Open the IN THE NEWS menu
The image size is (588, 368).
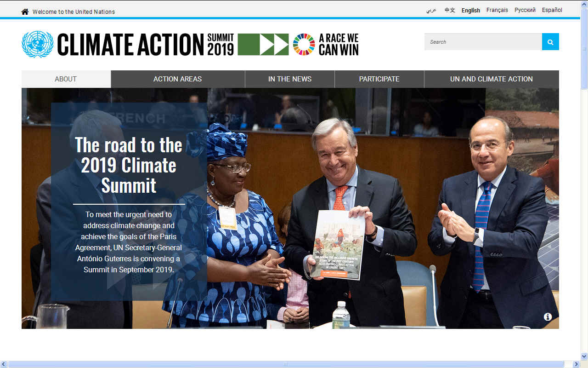(290, 79)
